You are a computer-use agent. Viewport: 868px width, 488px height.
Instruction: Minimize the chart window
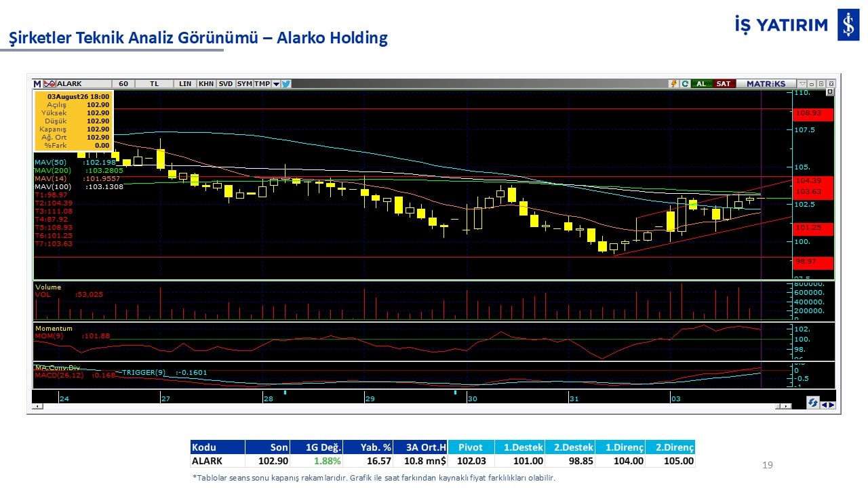pos(812,84)
